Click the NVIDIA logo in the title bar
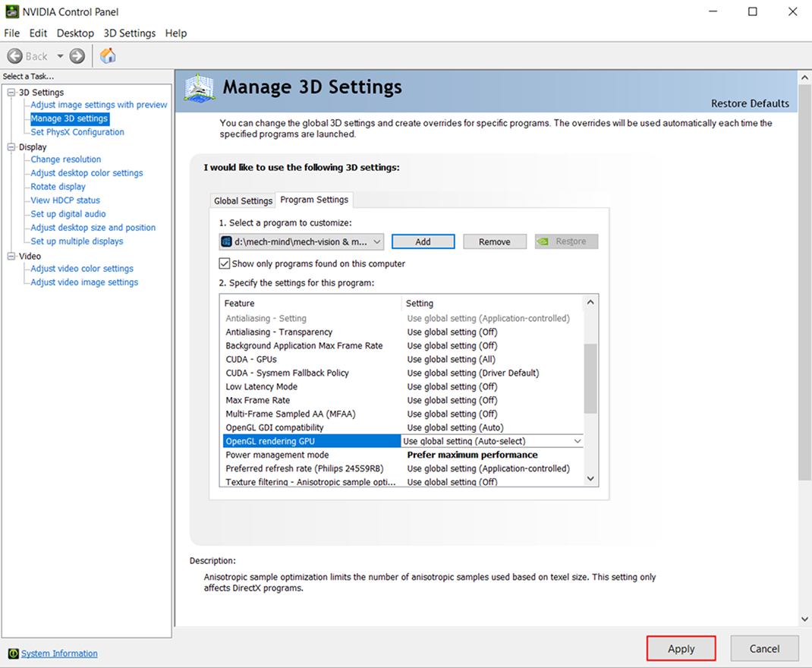The height and width of the screenshot is (668, 812). click(x=11, y=11)
